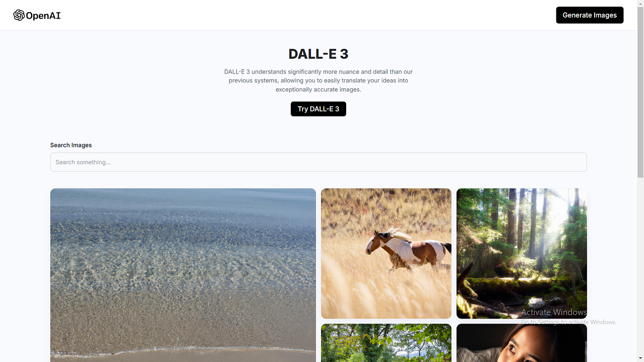The image size is (644, 362).
Task: Click the Activate Windows watermark text
Action: click(554, 312)
